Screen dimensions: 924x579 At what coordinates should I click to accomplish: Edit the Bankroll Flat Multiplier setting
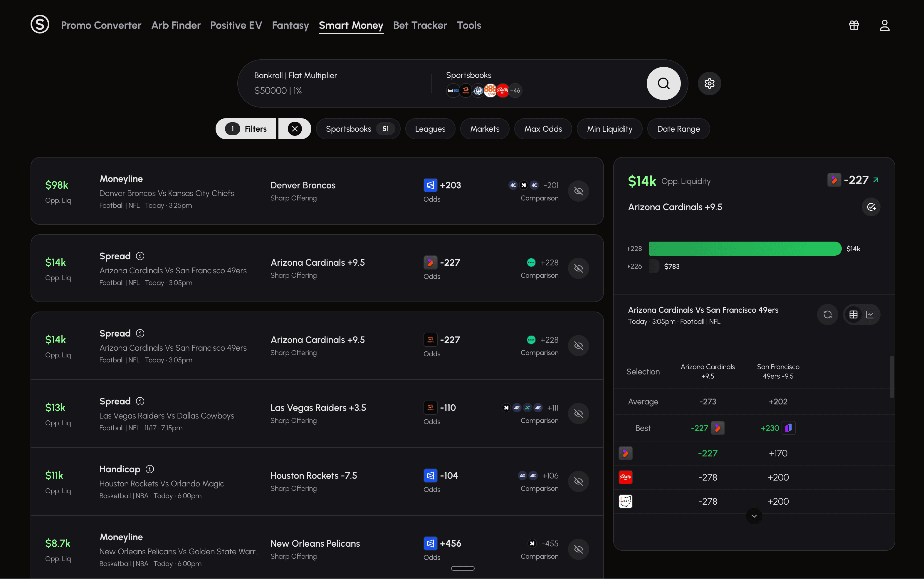[295, 83]
